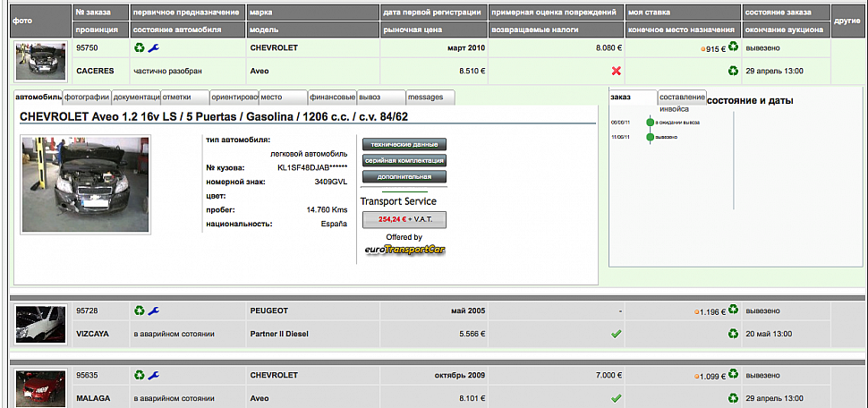This screenshot has height=408, width=868.
Task: Click the red X in the CACERES row
Action: pos(616,71)
